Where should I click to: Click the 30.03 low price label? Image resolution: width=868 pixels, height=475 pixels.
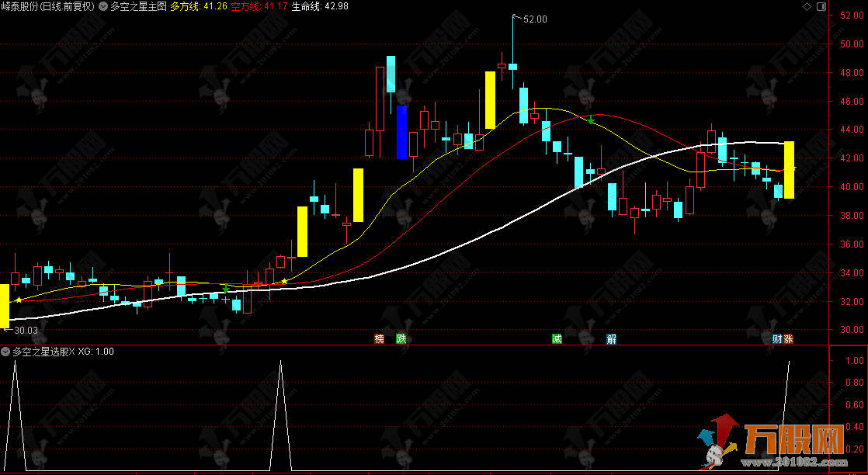click(x=23, y=330)
